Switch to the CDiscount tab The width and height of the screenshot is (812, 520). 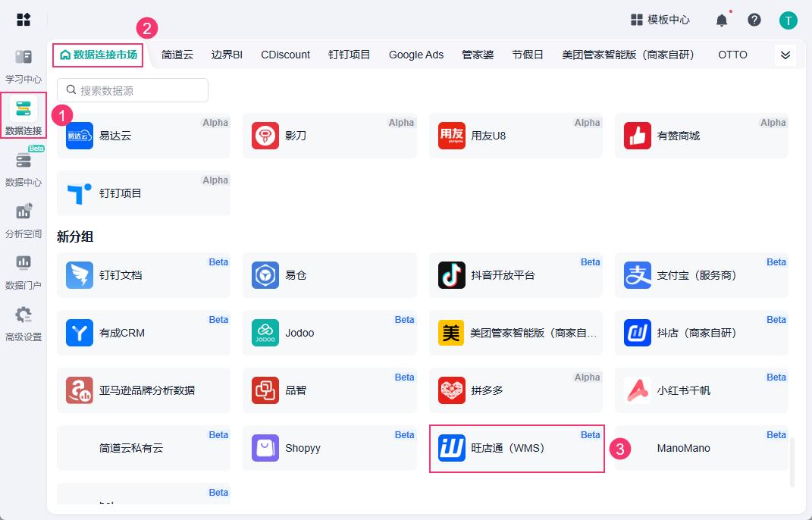(285, 55)
